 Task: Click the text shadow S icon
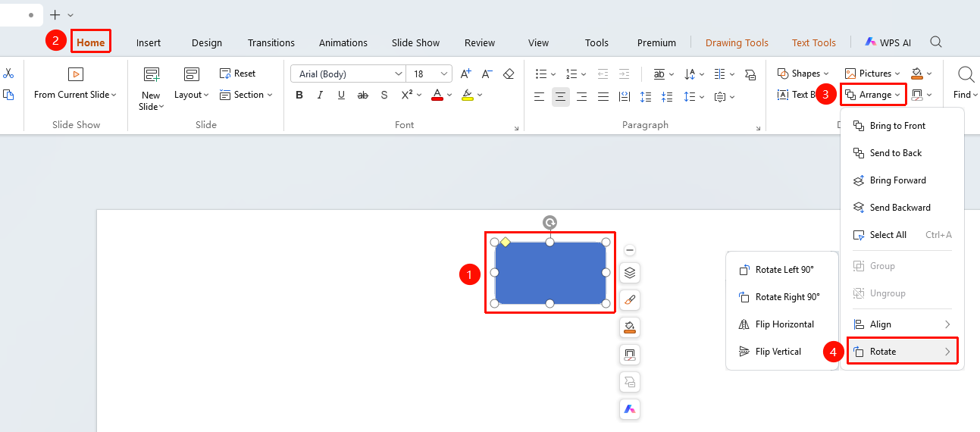click(384, 95)
